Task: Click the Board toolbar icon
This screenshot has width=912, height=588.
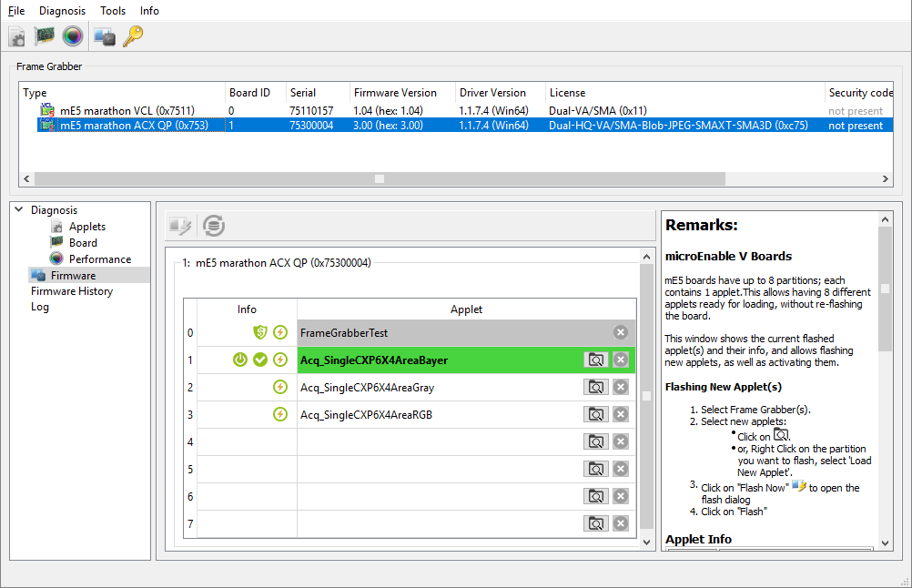Action: point(45,36)
